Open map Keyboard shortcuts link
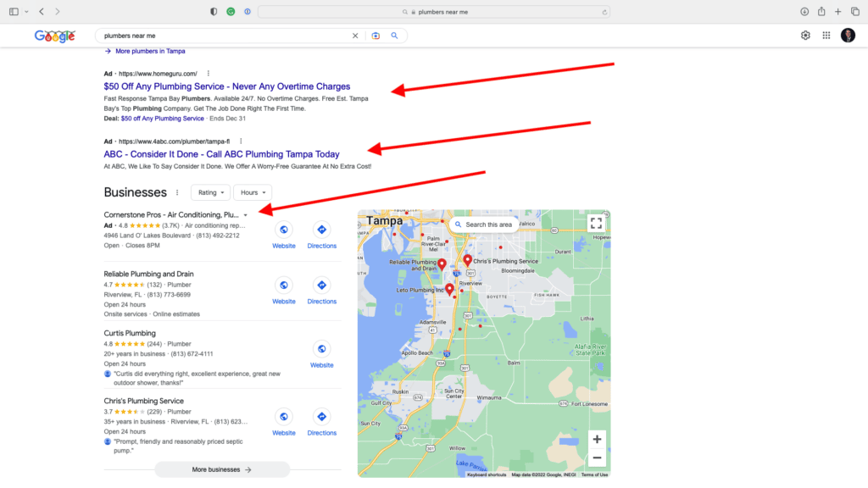The height and width of the screenshot is (488, 868). click(487, 474)
